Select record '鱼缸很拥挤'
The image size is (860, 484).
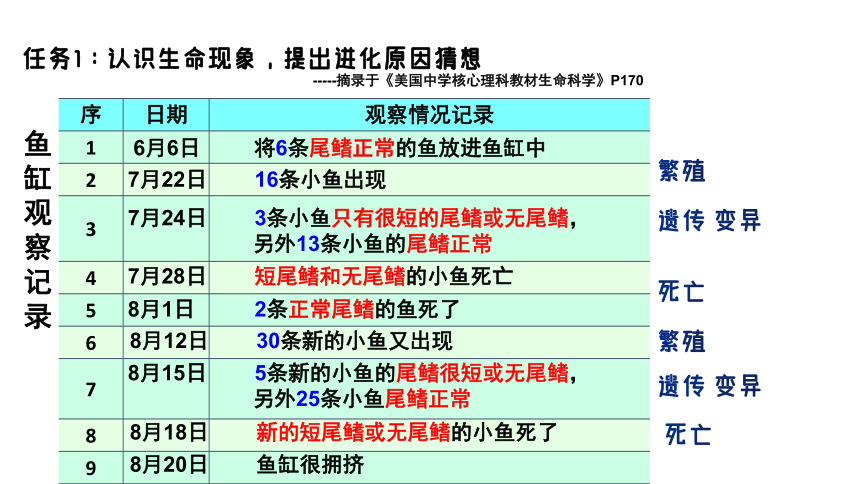(x=310, y=465)
